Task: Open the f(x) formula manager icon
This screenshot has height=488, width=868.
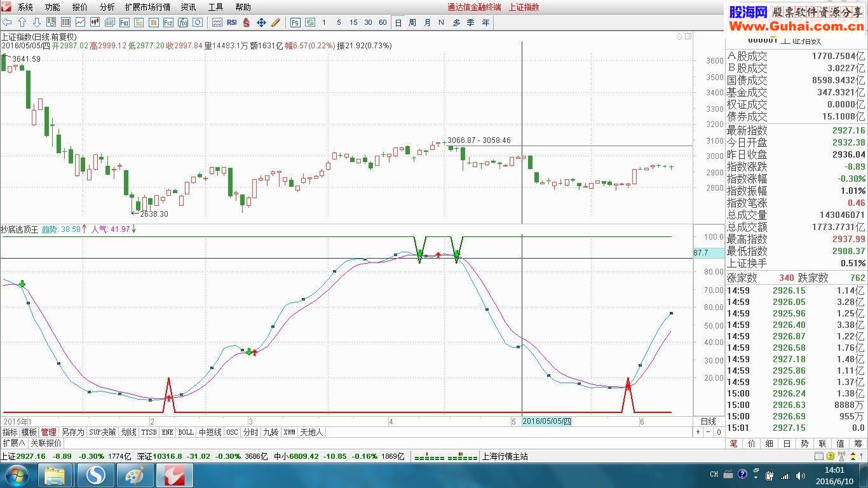Action: [x=182, y=22]
